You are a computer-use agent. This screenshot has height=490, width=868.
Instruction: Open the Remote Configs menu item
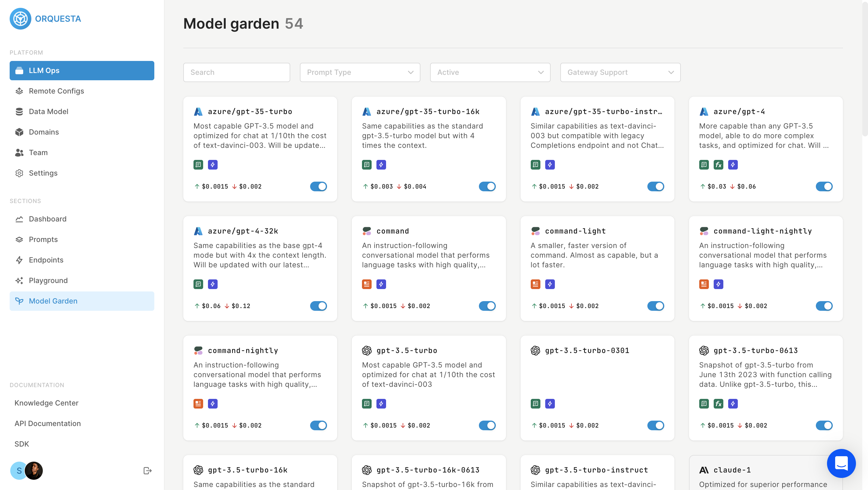(x=56, y=91)
